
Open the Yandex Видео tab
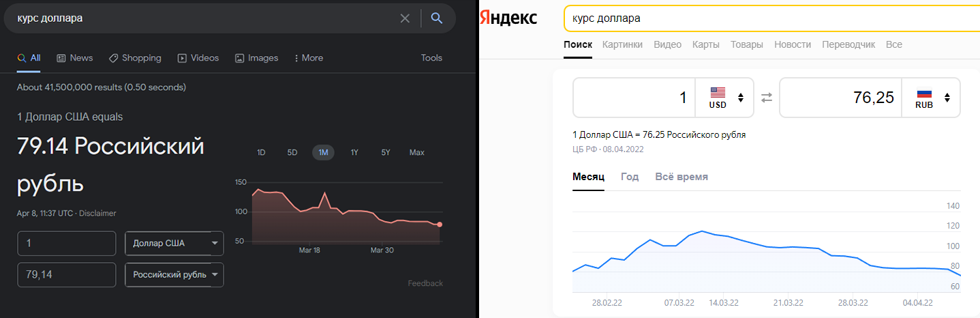point(667,44)
